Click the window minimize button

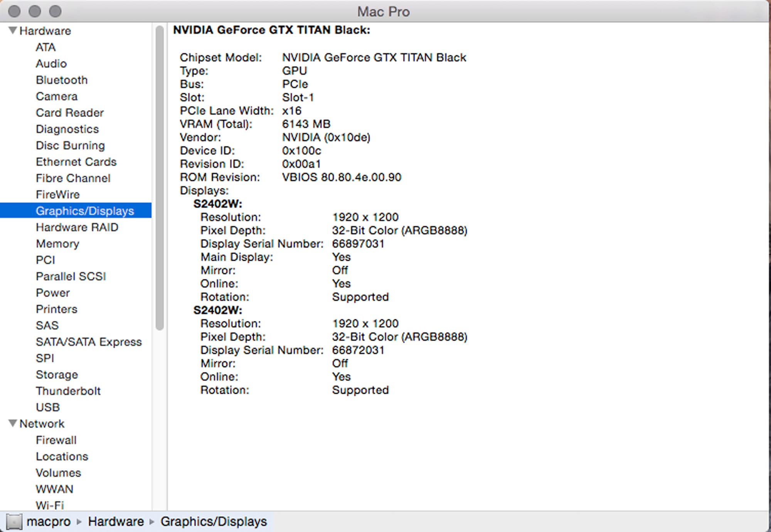coord(35,11)
